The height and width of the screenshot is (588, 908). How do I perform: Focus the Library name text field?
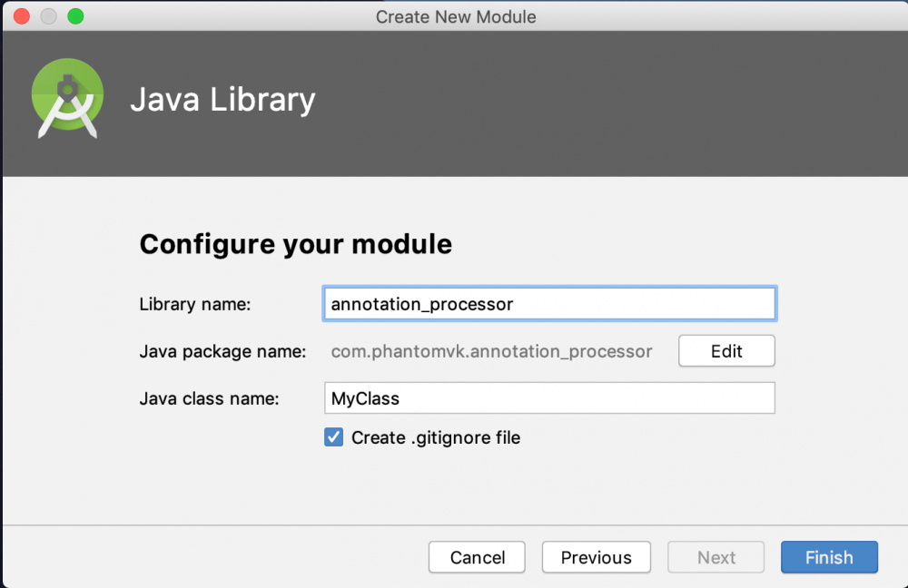point(548,304)
